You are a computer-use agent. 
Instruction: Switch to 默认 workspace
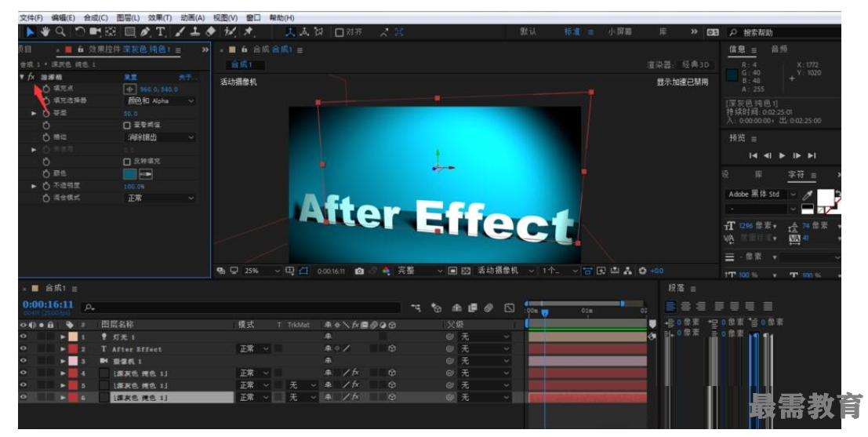tap(528, 32)
